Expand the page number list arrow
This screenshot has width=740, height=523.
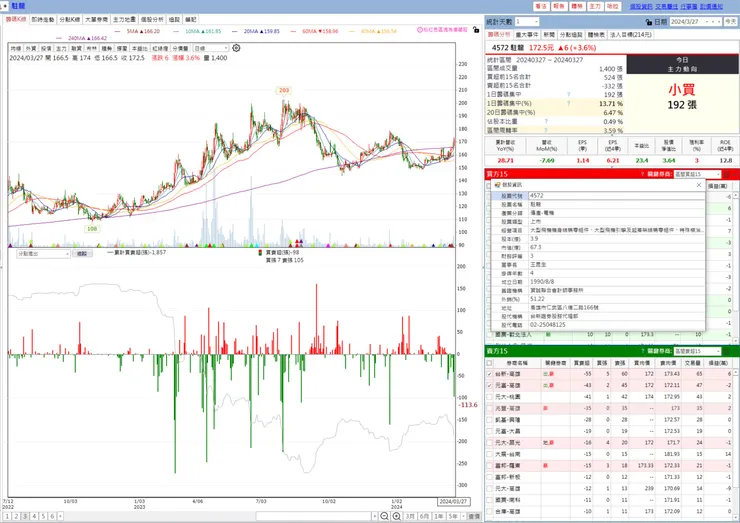pyautogui.click(x=61, y=516)
